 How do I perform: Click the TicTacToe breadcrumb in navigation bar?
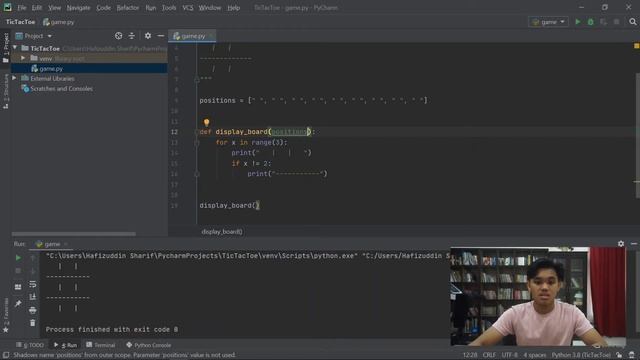point(20,22)
